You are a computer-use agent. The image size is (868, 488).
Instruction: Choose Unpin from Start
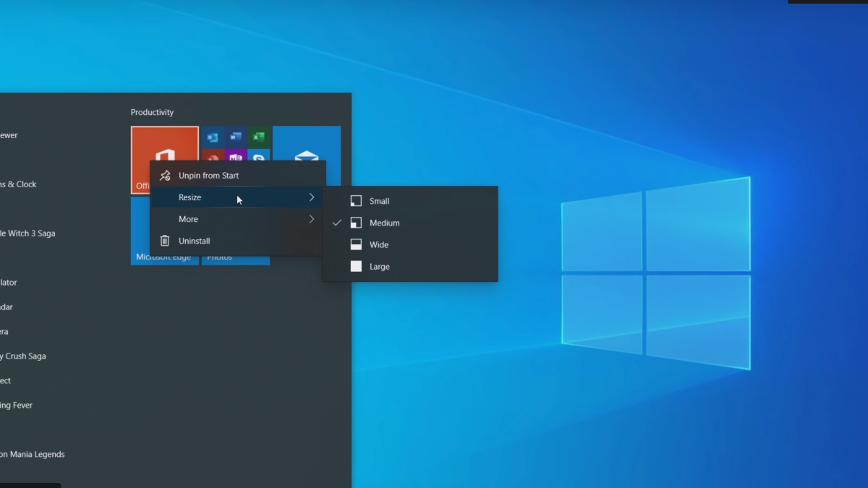(x=238, y=176)
